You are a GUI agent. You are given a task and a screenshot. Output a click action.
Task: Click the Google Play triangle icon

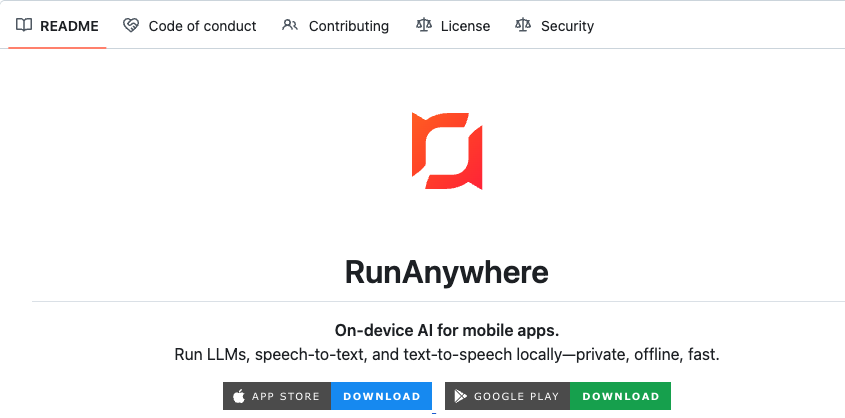tap(460, 396)
